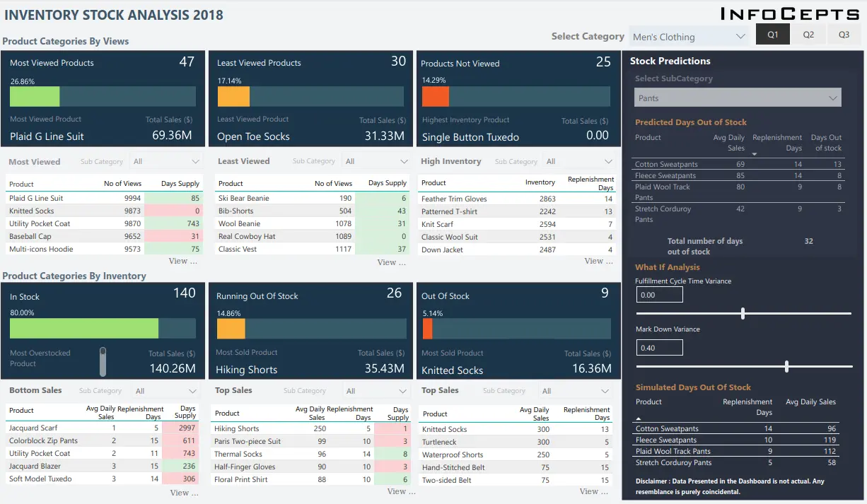The height and width of the screenshot is (504, 867).
Task: Switch to the Q3 quarter tab
Action: coord(844,33)
